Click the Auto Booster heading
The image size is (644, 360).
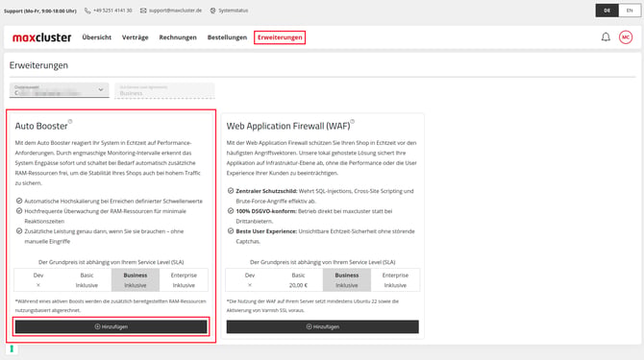tap(41, 127)
